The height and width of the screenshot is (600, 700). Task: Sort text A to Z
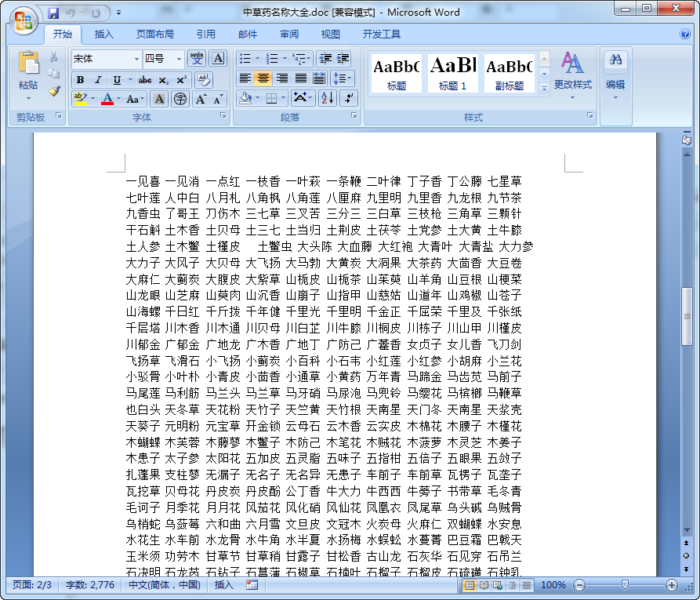[x=327, y=98]
